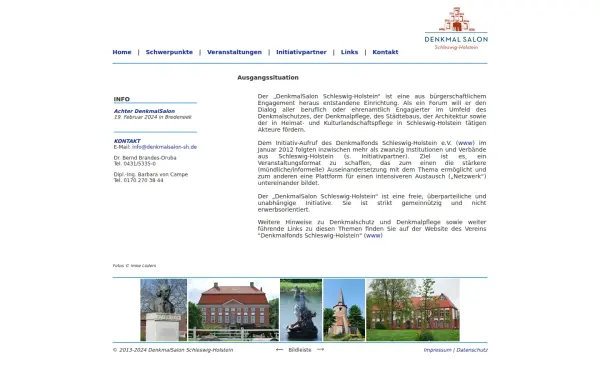Screen dimensions: 600x375
Task: Go to the Schwerpunkte page
Action: [169, 52]
